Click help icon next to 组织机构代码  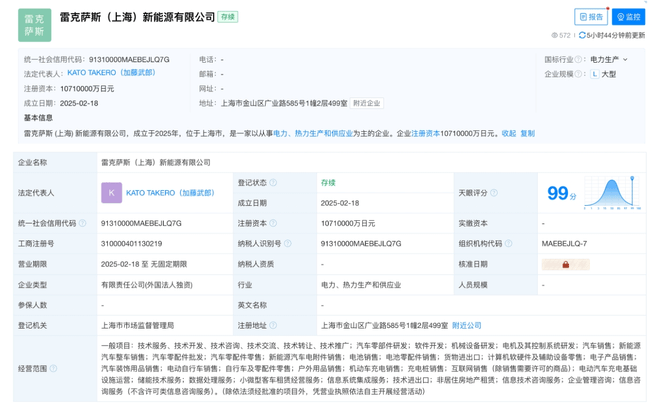[x=508, y=243]
